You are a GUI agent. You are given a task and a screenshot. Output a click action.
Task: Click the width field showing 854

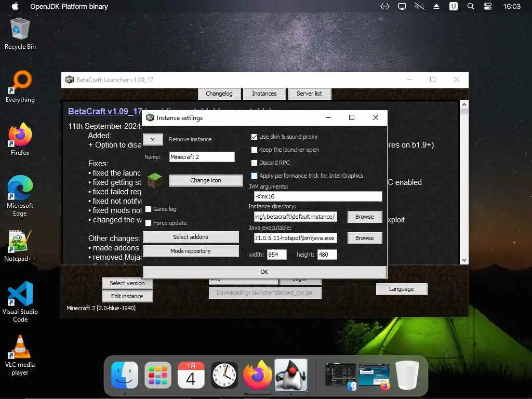pos(277,255)
